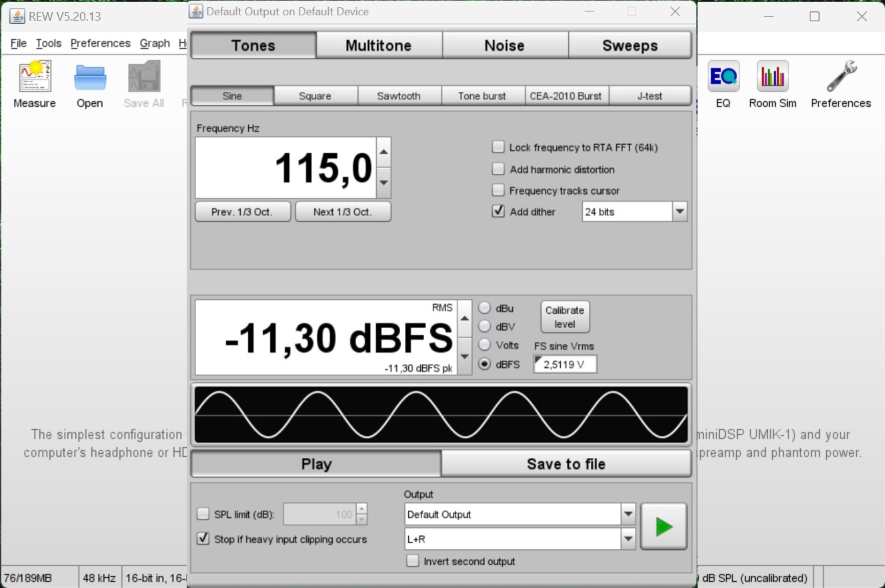This screenshot has height=588, width=885.
Task: Open the Default Output device dropdown
Action: coord(628,515)
